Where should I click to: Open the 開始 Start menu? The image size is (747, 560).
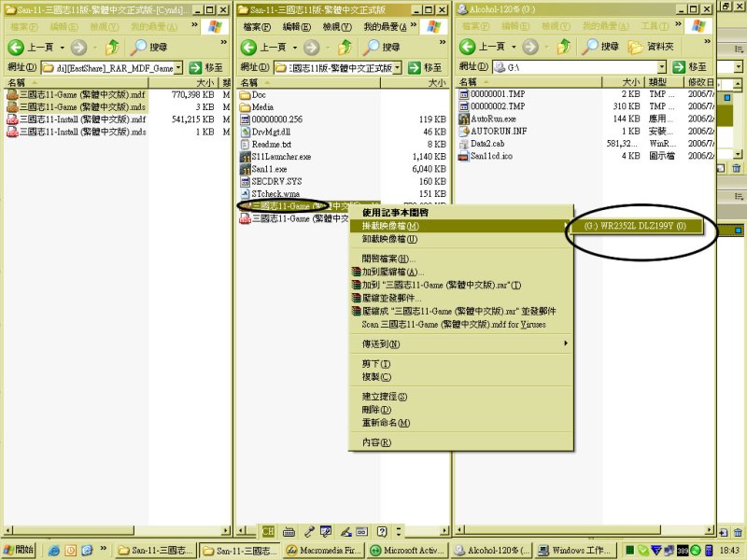(19, 550)
